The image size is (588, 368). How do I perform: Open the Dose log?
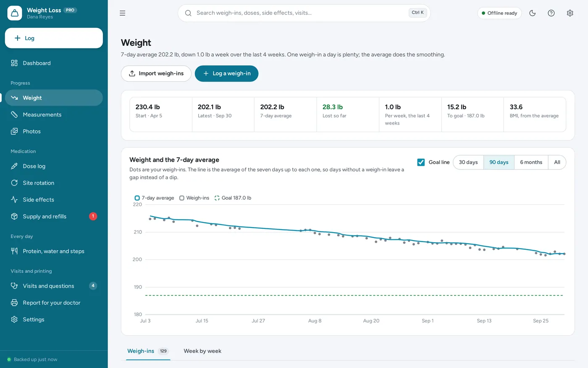pyautogui.click(x=54, y=166)
